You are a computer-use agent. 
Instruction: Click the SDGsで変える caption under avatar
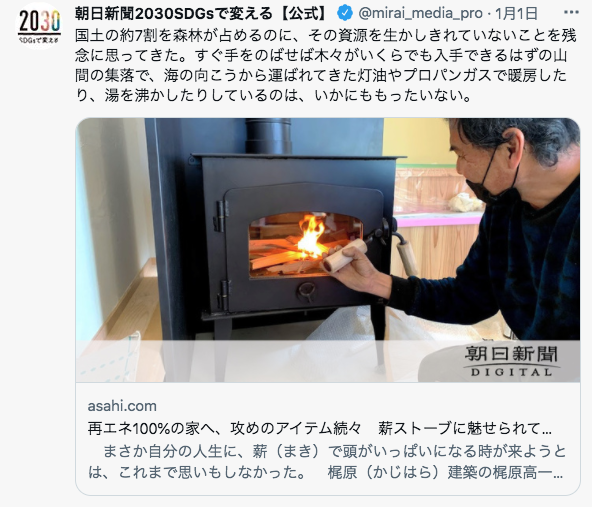coord(39,40)
